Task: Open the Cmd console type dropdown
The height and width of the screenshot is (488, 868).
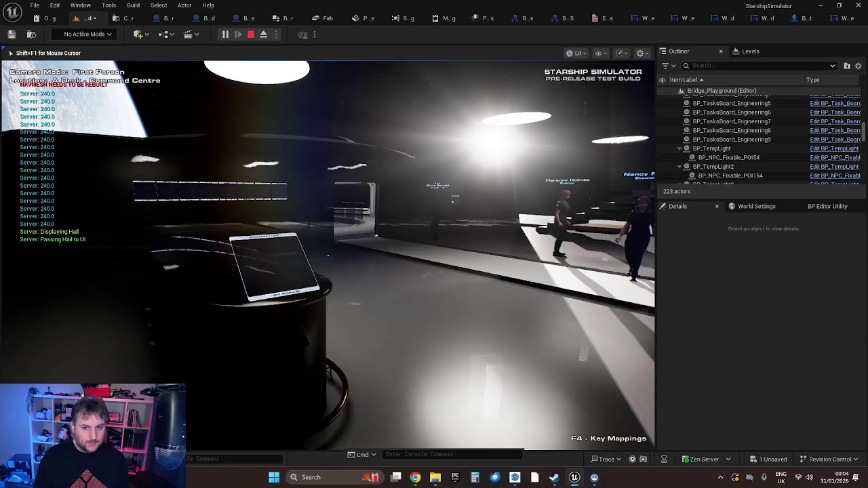Action: [362, 455]
